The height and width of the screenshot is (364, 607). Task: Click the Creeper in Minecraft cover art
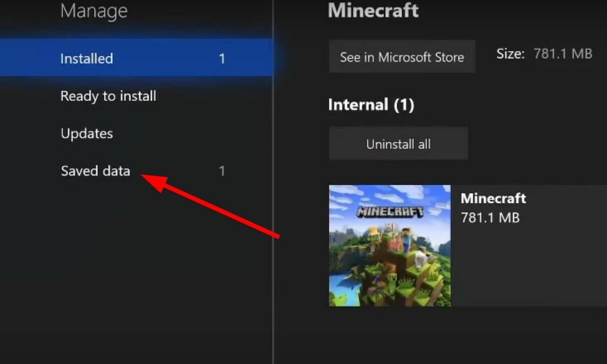[x=392, y=281]
